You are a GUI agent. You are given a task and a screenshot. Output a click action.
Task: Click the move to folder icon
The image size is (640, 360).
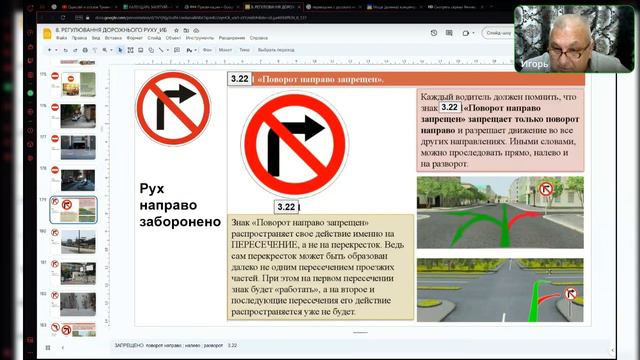pos(186,31)
